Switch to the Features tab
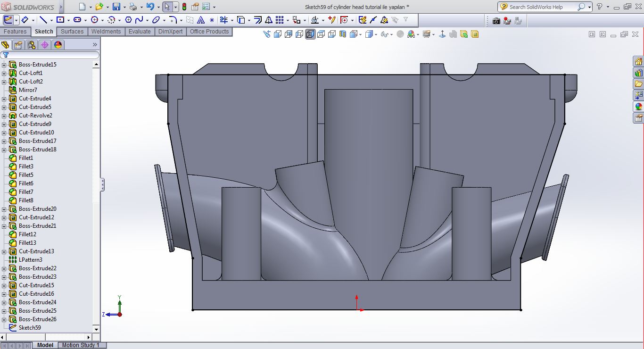The width and height of the screenshot is (644, 349). [x=15, y=32]
